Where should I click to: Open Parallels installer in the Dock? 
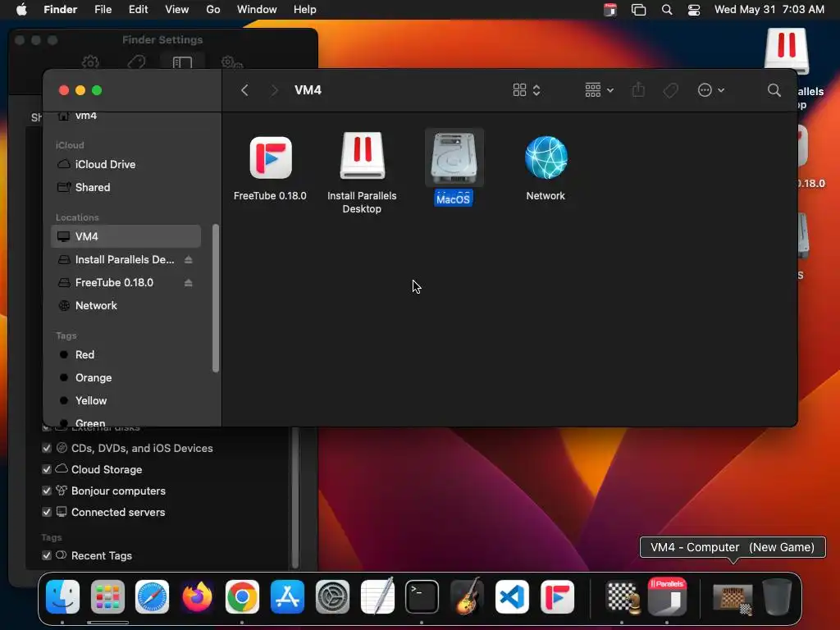point(667,596)
